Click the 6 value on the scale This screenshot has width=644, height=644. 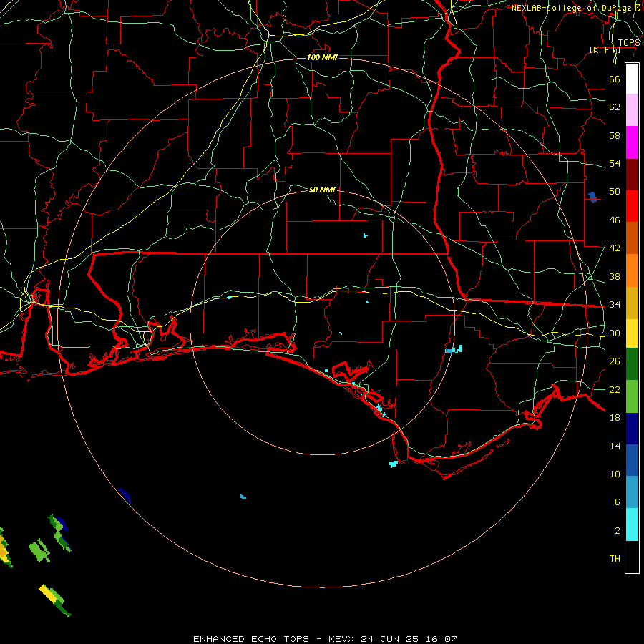pyautogui.click(x=617, y=502)
